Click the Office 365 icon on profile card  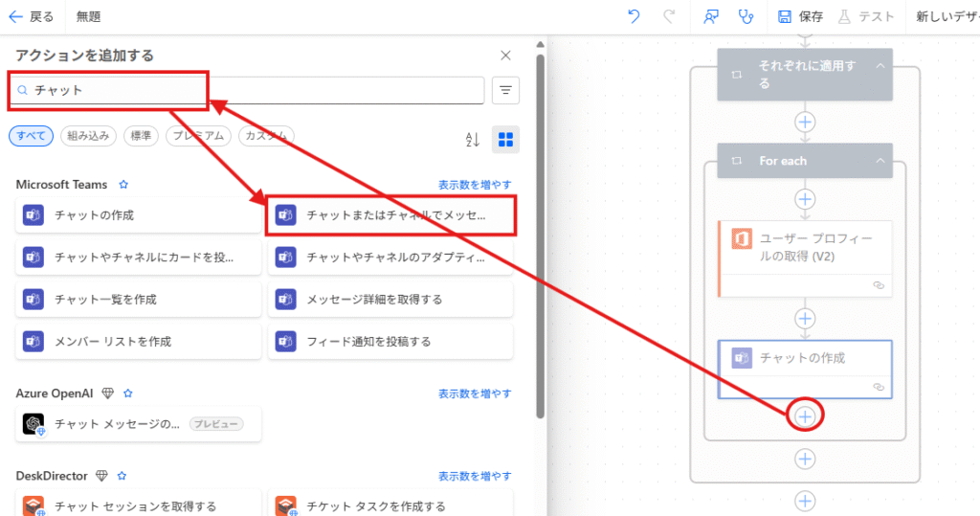[x=742, y=239]
